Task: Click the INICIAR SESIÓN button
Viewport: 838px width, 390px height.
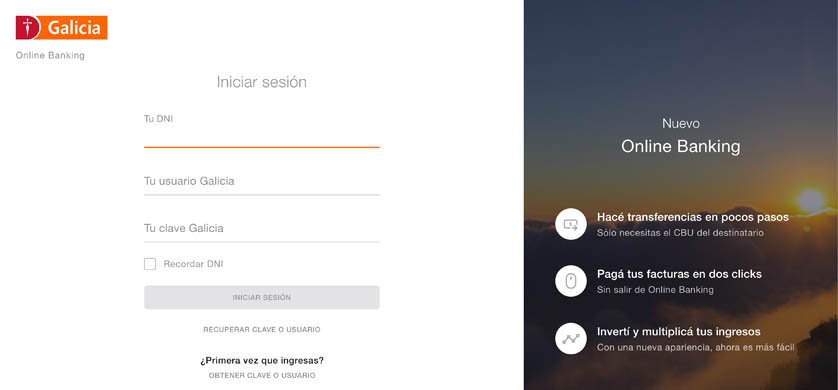Action: pos(262,298)
